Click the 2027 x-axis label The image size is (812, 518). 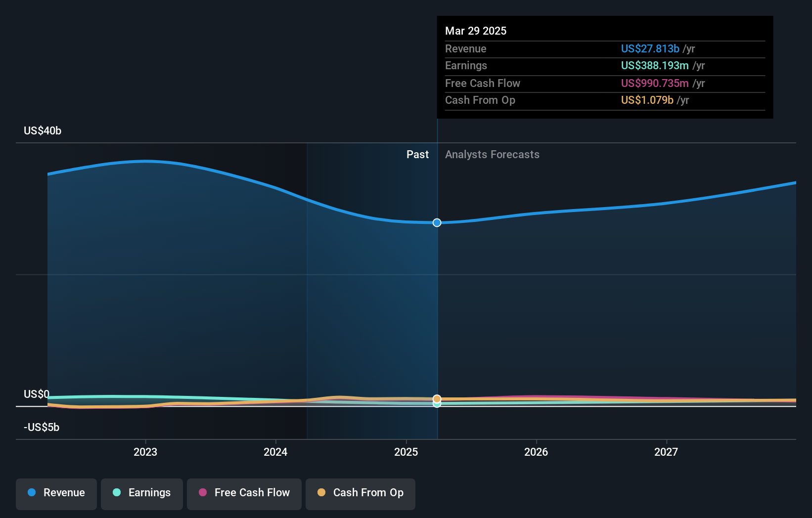point(666,452)
